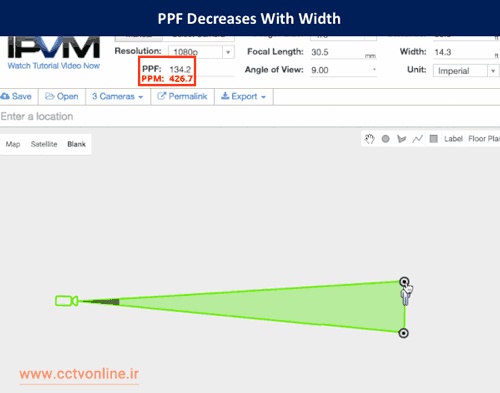Viewport: 500px width, 393px height.
Task: Switch to Satellite view
Action: pos(44,144)
